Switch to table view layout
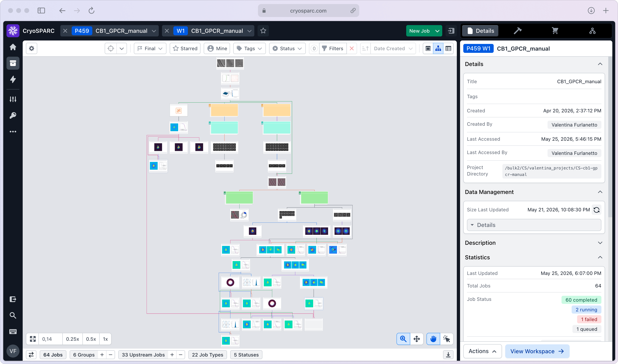The height and width of the screenshot is (364, 618). coord(448,48)
